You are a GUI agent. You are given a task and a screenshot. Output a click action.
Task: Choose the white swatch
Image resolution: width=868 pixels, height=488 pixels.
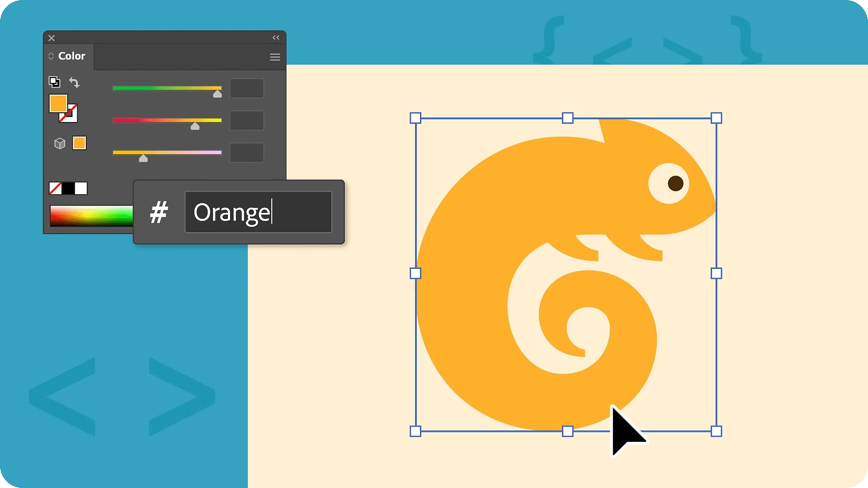point(81,188)
